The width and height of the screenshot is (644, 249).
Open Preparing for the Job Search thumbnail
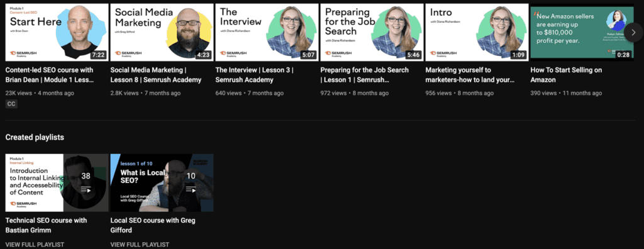pyautogui.click(x=372, y=33)
